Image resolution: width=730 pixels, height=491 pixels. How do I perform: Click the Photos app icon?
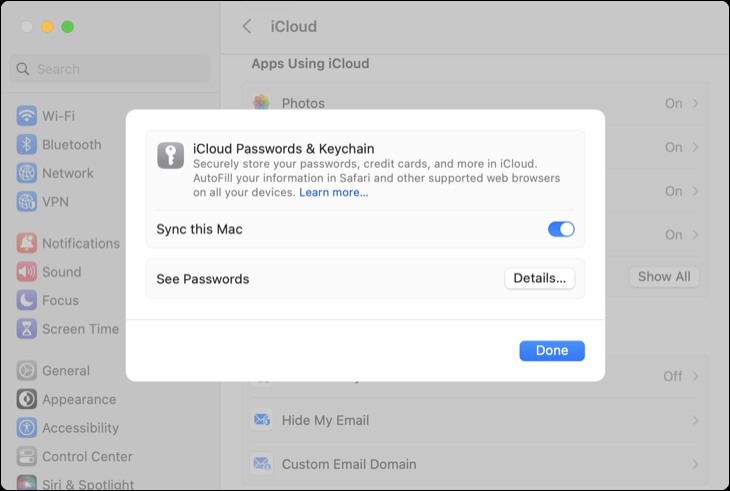tap(262, 102)
